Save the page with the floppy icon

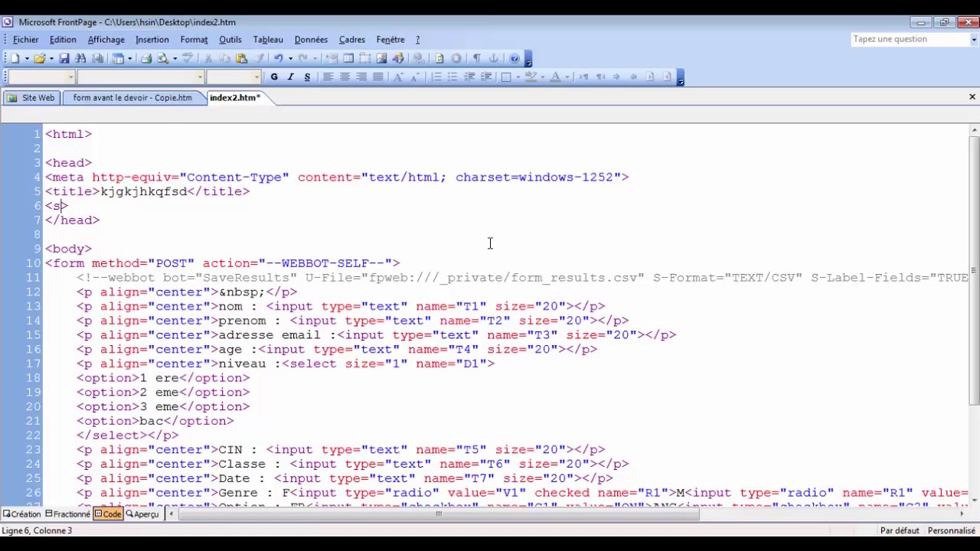point(64,58)
